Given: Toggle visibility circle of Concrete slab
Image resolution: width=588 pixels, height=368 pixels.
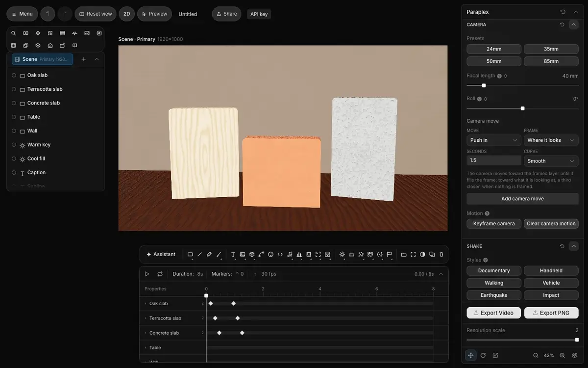Looking at the screenshot, I should (x=14, y=103).
